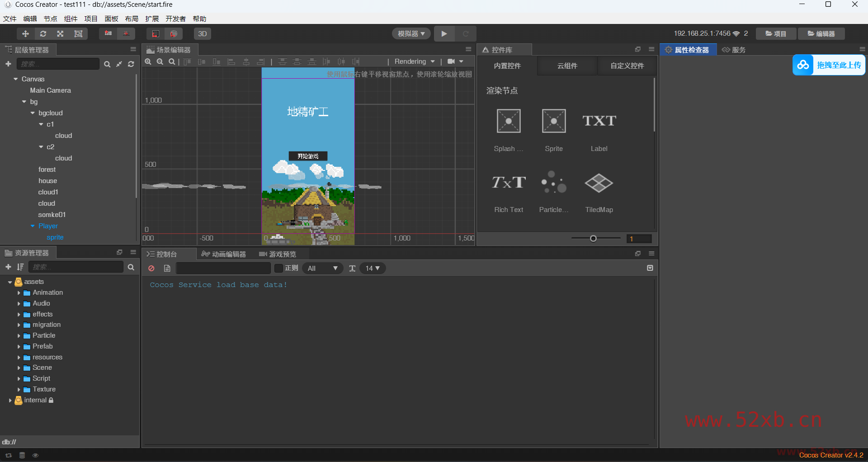The image size is (868, 462).
Task: Select the scale transform tool
Action: [x=60, y=34]
